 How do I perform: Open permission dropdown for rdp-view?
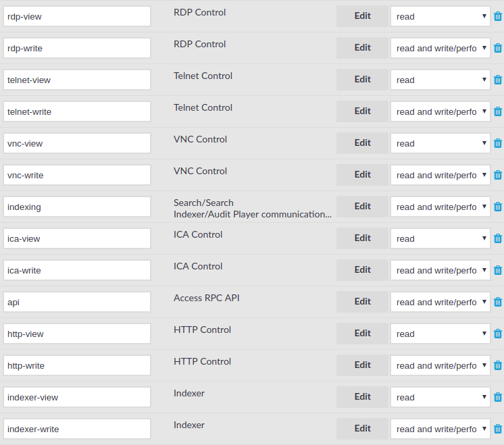coord(440,16)
